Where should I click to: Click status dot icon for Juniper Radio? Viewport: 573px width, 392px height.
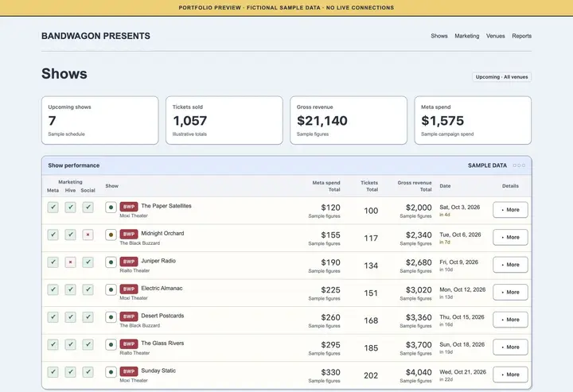coord(111,262)
